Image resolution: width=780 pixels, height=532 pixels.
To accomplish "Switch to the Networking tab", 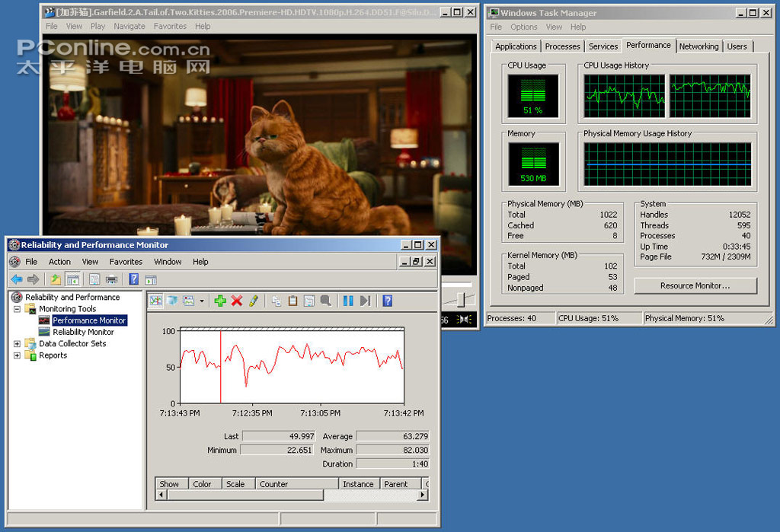I will tap(698, 46).
